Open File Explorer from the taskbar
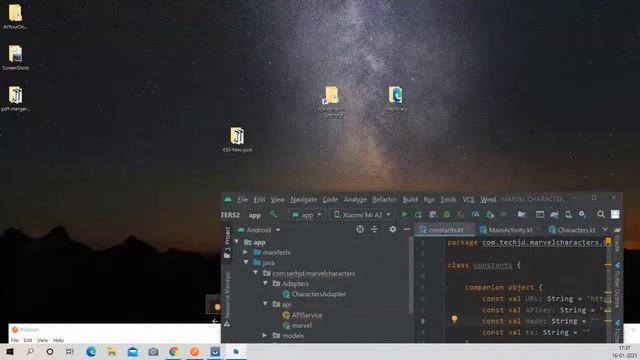Viewport: 640px width, 360px height. pyautogui.click(x=111, y=351)
